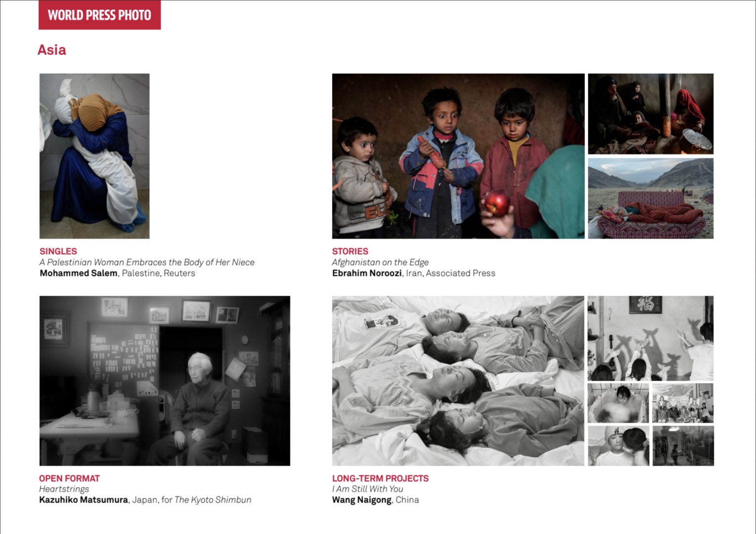Open the elderly man seated Heartstrings photo
756x534 pixels.
165,381
